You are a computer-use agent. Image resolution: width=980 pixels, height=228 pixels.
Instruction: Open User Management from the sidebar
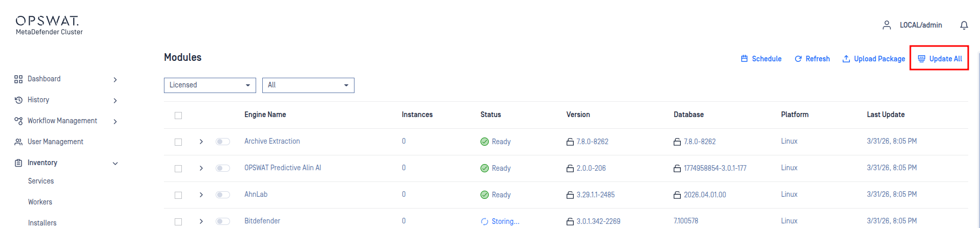tap(55, 142)
